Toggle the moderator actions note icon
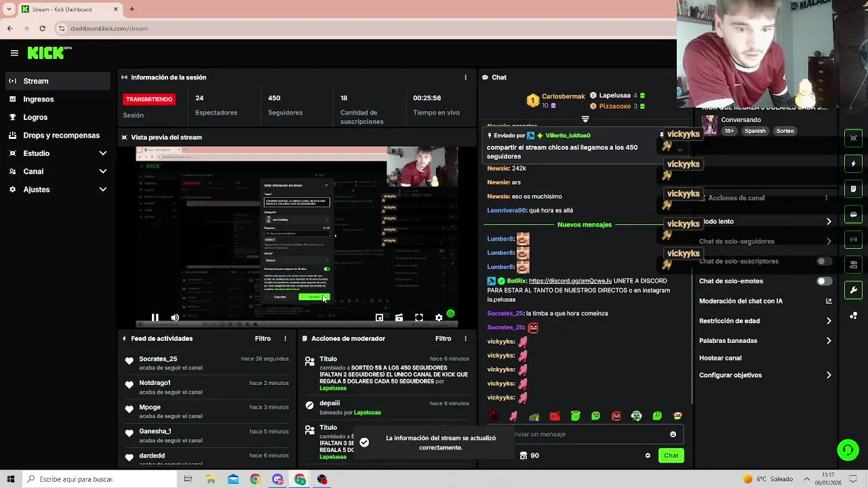This screenshot has height=488, width=868. coord(854,189)
